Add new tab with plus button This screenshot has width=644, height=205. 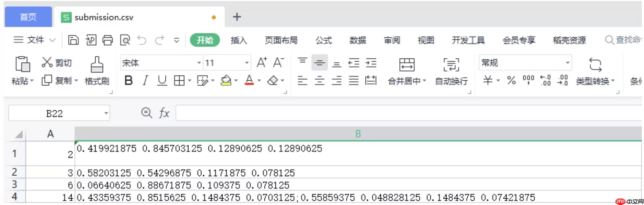(x=237, y=17)
